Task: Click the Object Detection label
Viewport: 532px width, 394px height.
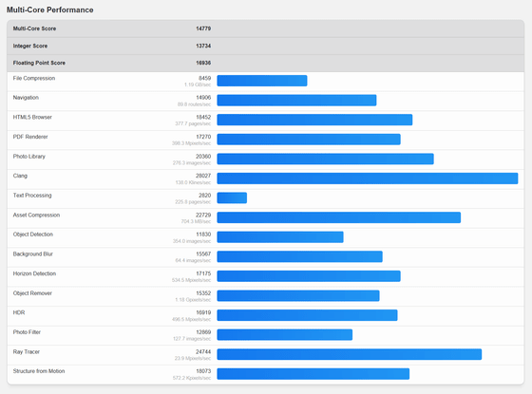Action: pyautogui.click(x=33, y=235)
